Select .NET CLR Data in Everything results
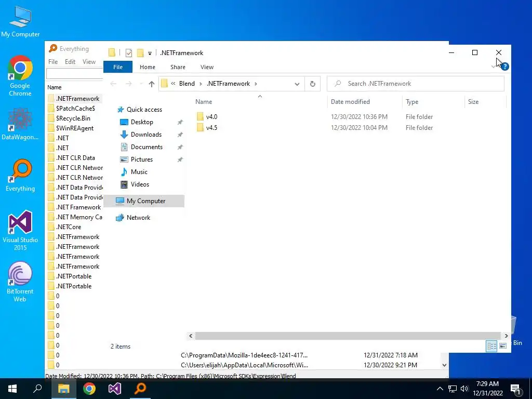This screenshot has width=532, height=399. [x=75, y=158]
